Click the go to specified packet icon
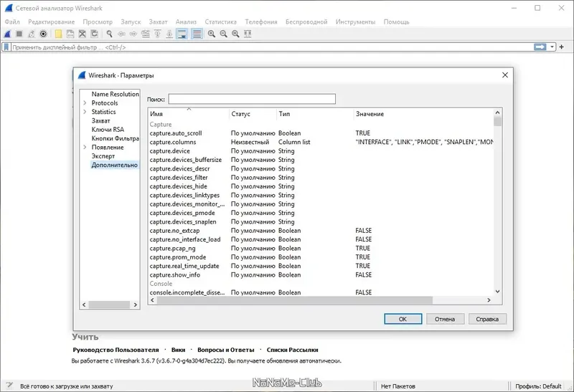The image size is (574, 392). coord(146,34)
